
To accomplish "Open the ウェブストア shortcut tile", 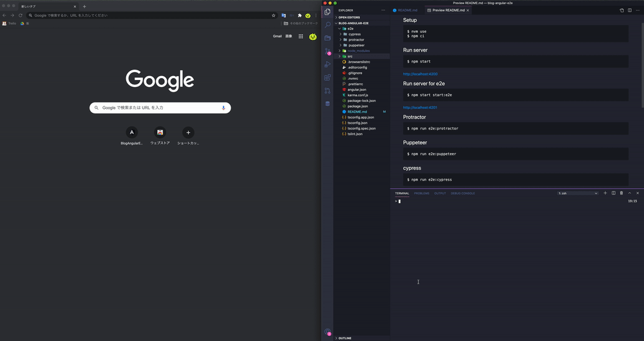I will tap(160, 136).
